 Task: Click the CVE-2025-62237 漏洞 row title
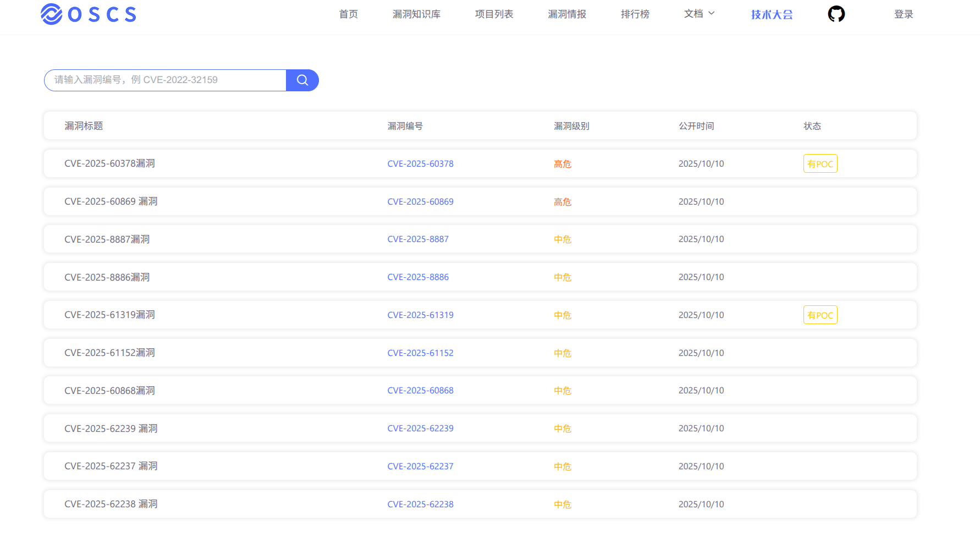pyautogui.click(x=111, y=466)
